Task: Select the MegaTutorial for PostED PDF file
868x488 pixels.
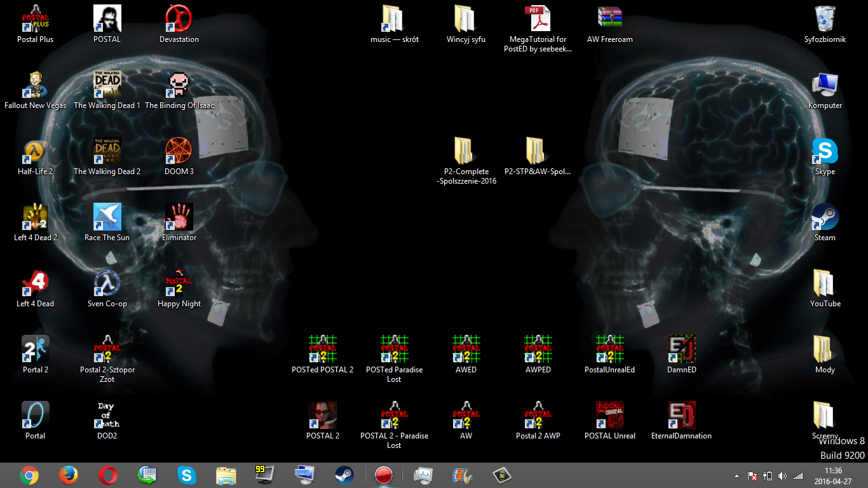Action: point(538,29)
